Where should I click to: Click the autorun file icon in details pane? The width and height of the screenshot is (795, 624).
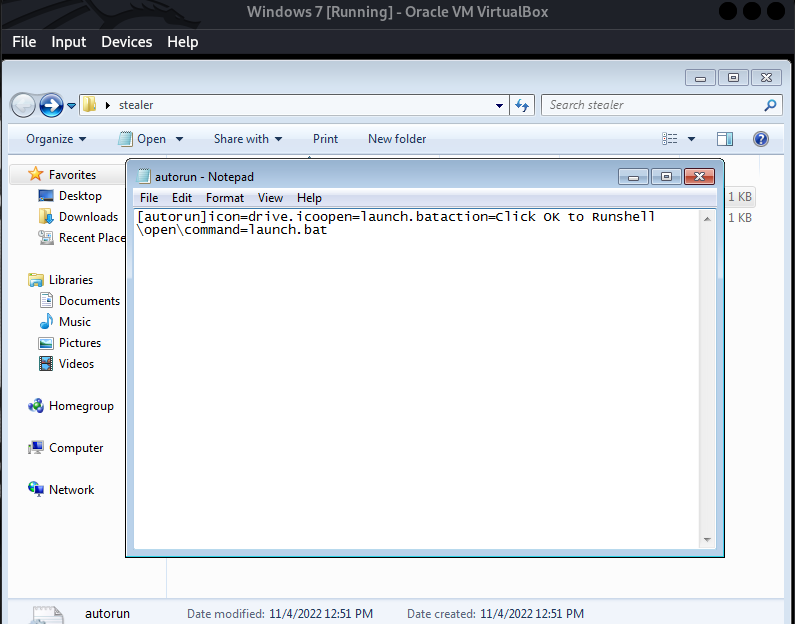[x=47, y=614]
